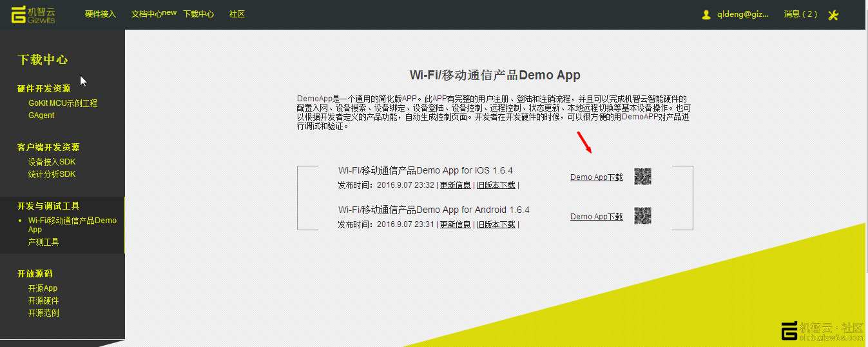Open the wrench tools icon

[x=833, y=15]
